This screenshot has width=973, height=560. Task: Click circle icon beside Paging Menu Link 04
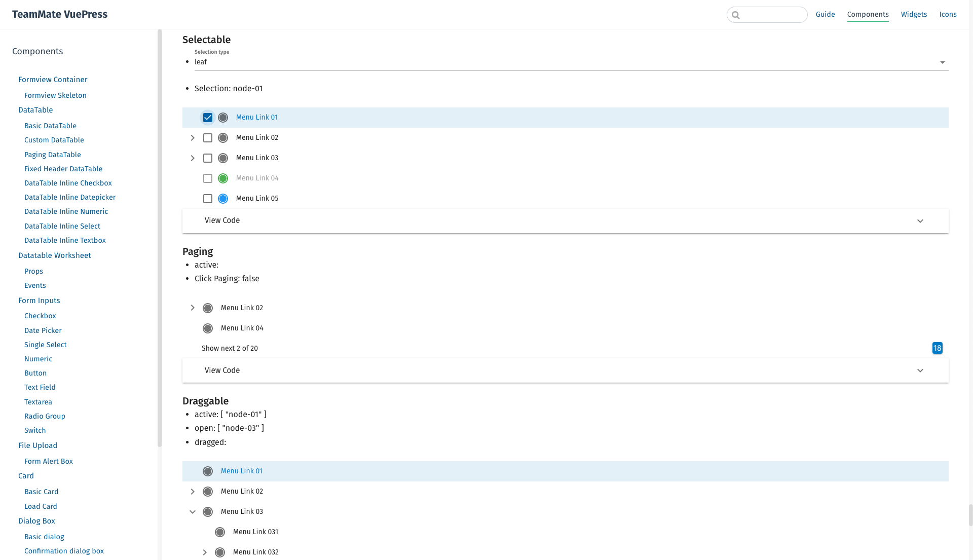pyautogui.click(x=208, y=328)
